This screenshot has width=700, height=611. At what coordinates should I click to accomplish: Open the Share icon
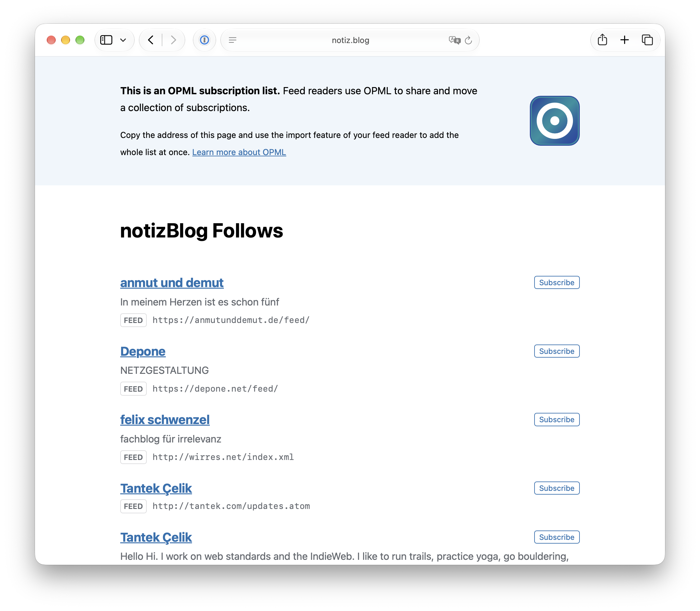point(602,40)
